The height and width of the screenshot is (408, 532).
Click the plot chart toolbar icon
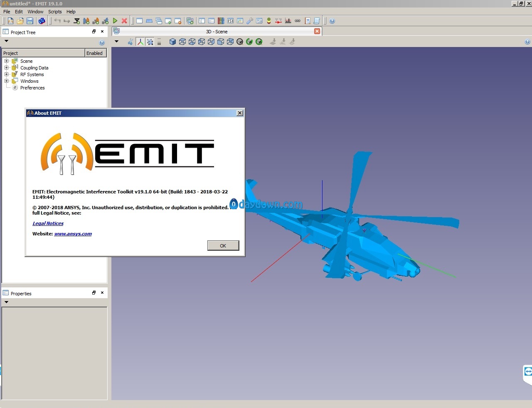(288, 21)
